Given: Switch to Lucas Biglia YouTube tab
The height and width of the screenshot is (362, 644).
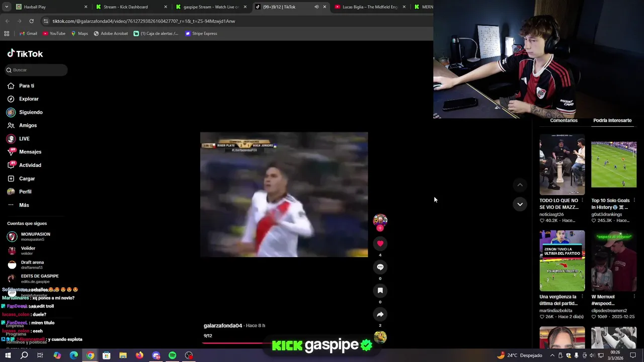Looking at the screenshot, I should [x=370, y=7].
